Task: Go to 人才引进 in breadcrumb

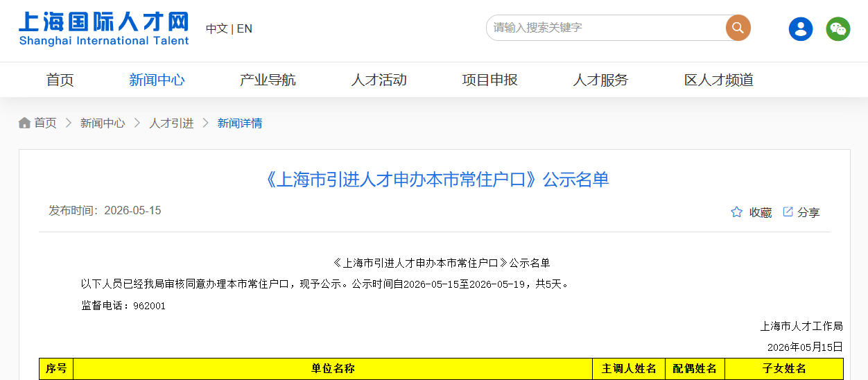Action: coord(171,123)
